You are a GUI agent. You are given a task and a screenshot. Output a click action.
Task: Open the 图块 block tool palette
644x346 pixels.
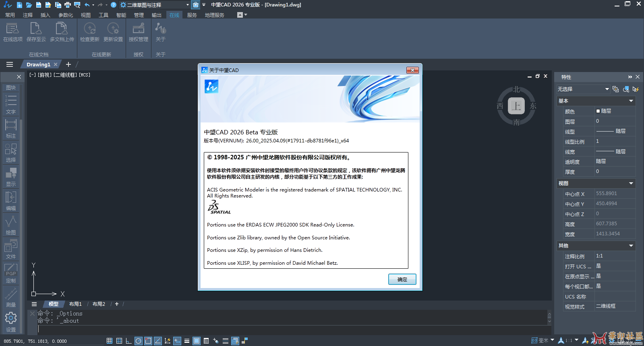11,87
